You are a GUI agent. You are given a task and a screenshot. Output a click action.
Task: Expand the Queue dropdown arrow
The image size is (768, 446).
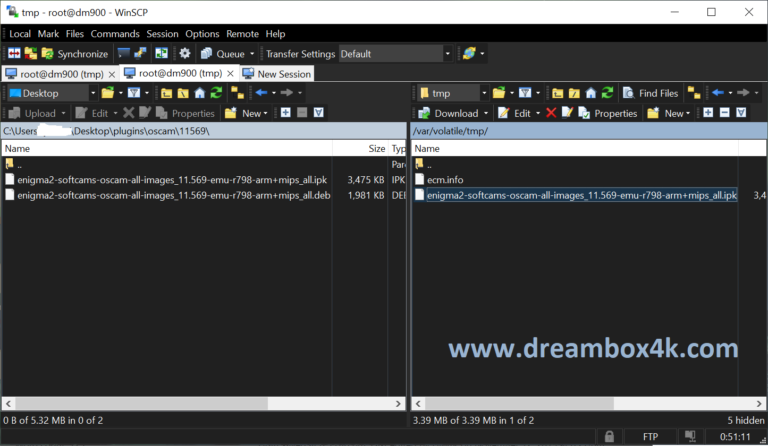pos(252,53)
